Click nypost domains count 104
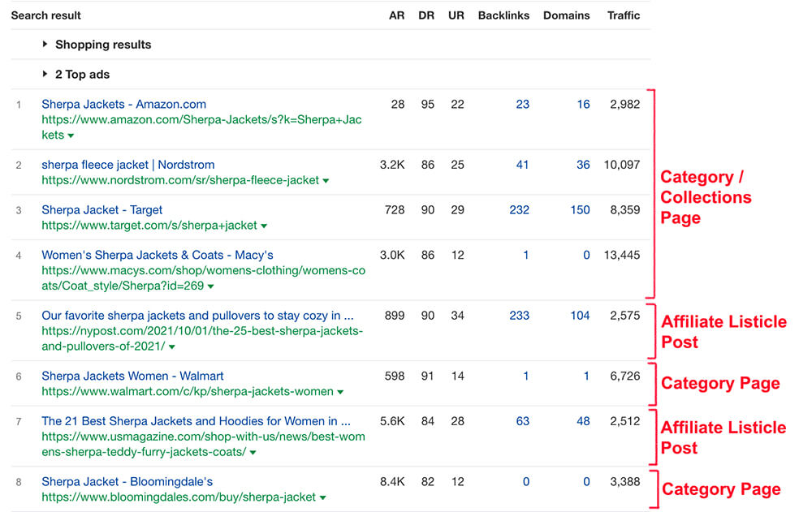 580,316
